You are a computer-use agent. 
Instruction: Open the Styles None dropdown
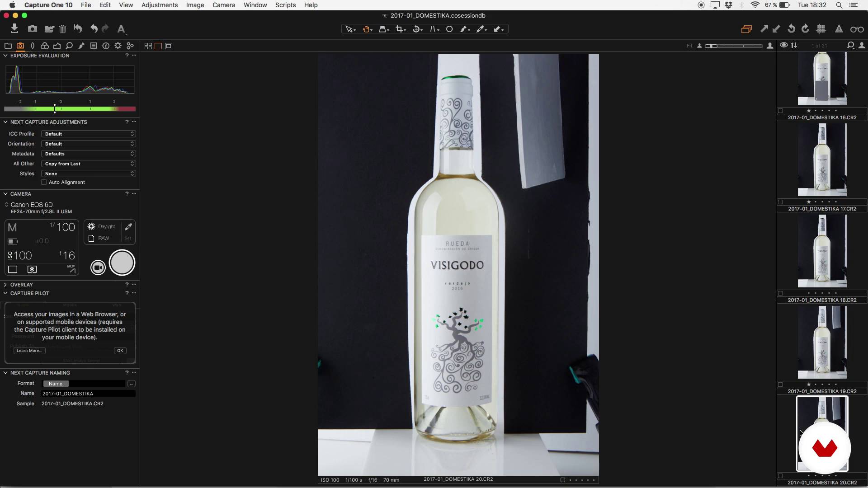(89, 174)
